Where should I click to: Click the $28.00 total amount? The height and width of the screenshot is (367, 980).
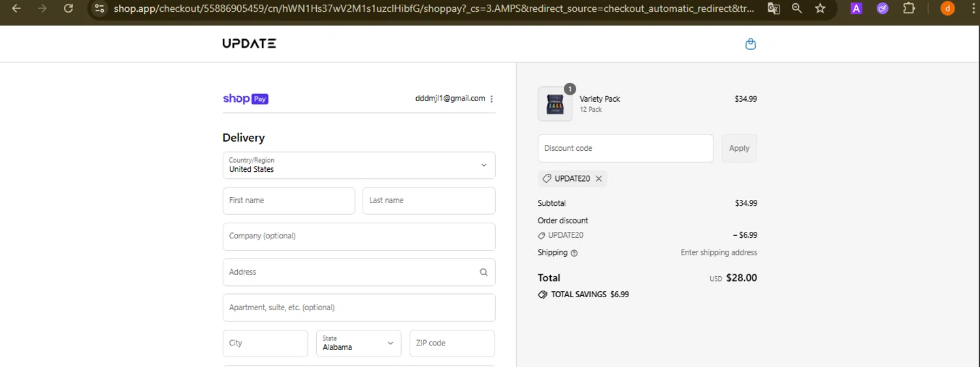point(742,278)
